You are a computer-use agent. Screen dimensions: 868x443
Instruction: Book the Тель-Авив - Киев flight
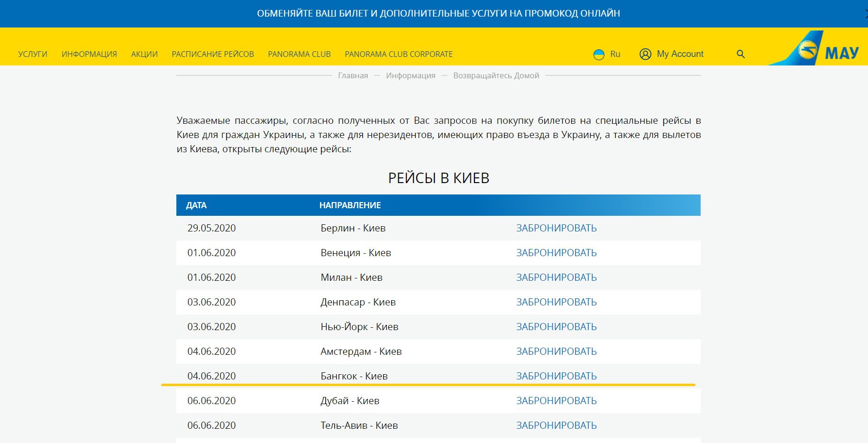coord(556,425)
